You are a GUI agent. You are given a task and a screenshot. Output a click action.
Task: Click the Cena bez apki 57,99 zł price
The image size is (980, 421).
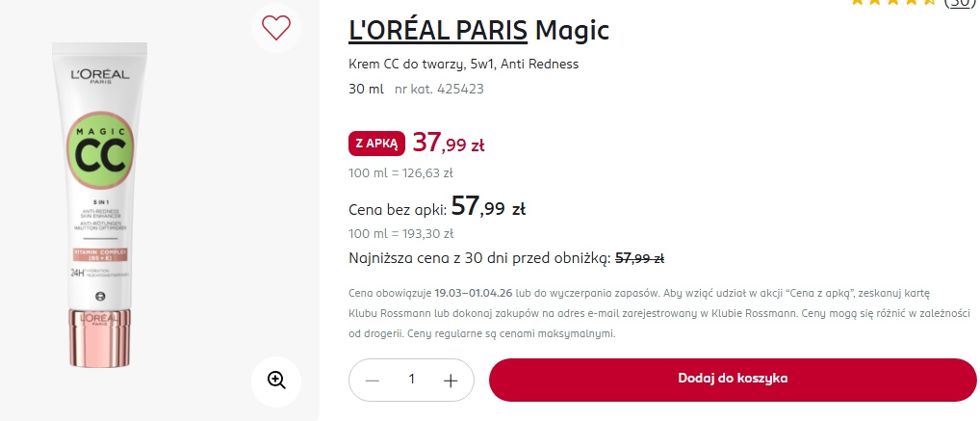pyautogui.click(x=487, y=206)
